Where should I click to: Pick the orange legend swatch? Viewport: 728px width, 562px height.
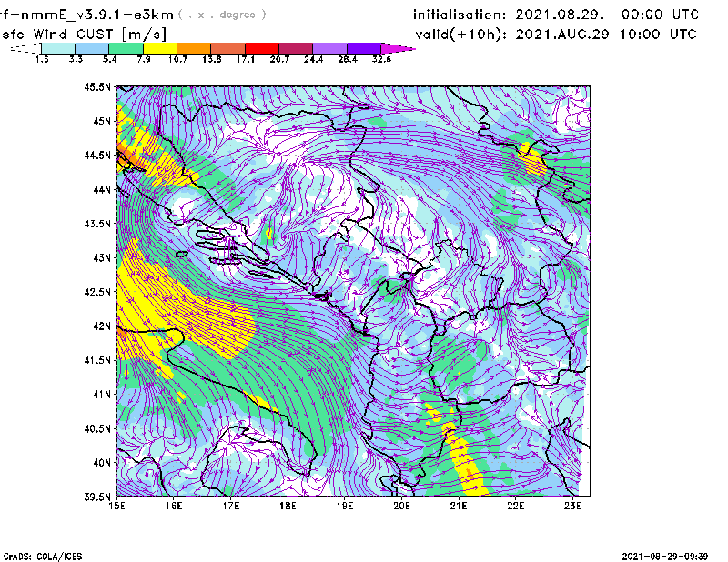click(x=194, y=49)
